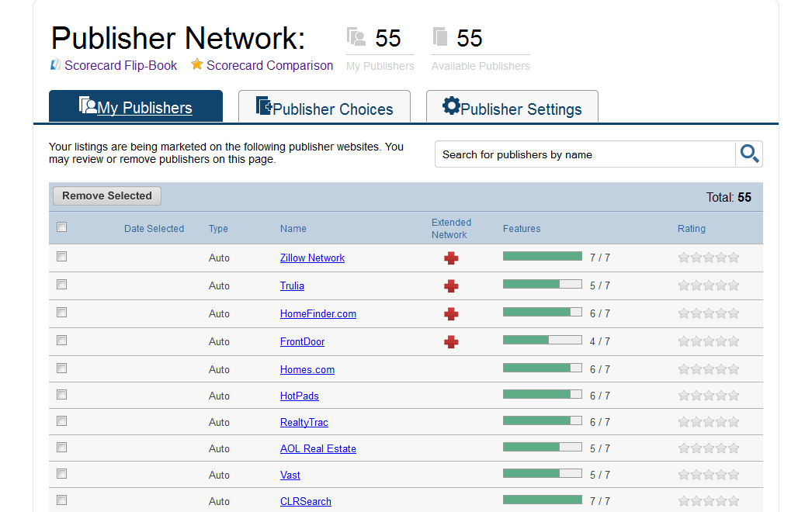Sort by Features column header
Viewport: 812px width, 512px height.
[522, 228]
